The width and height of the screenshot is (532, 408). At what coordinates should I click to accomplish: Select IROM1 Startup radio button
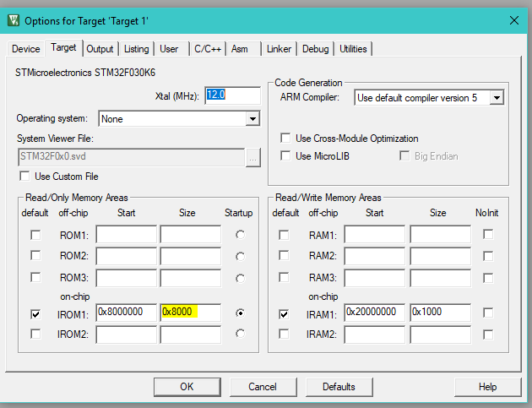click(240, 313)
